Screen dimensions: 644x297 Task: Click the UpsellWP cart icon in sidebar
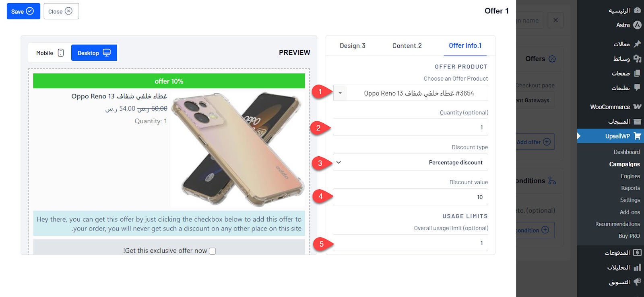(x=637, y=136)
